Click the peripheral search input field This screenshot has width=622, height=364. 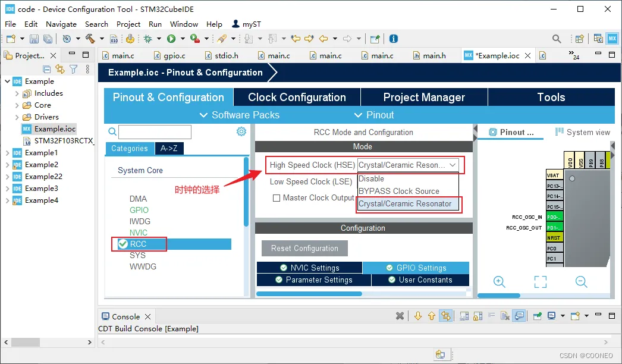coord(155,132)
